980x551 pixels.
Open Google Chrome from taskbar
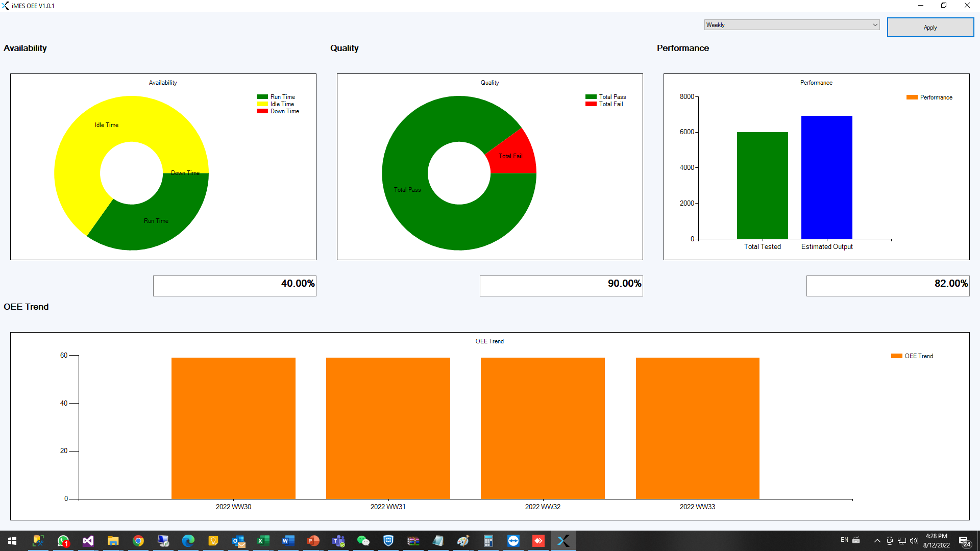point(138,541)
